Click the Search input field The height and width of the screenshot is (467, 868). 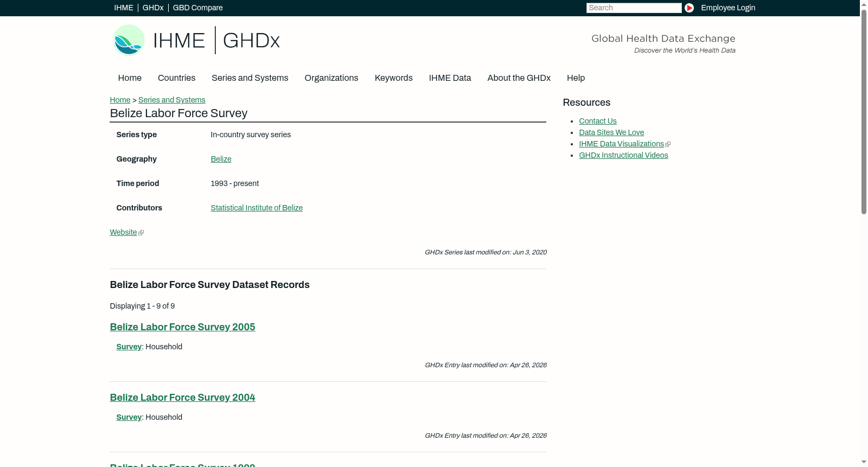point(634,8)
